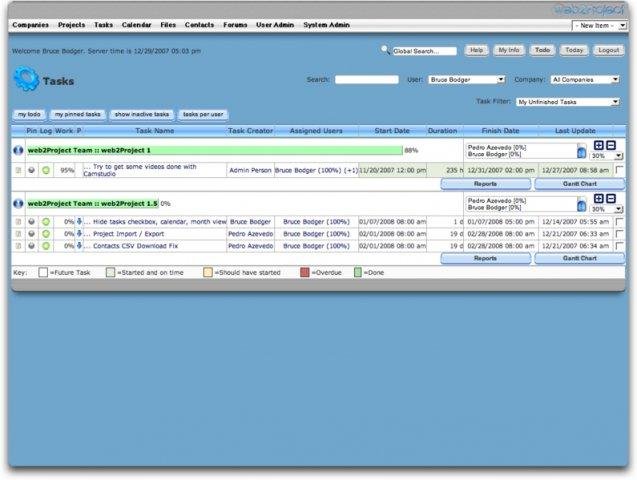This screenshot has height=480, width=637.
Task: Open the 30% dropdown for web2Project 1.5
Action: click(607, 209)
